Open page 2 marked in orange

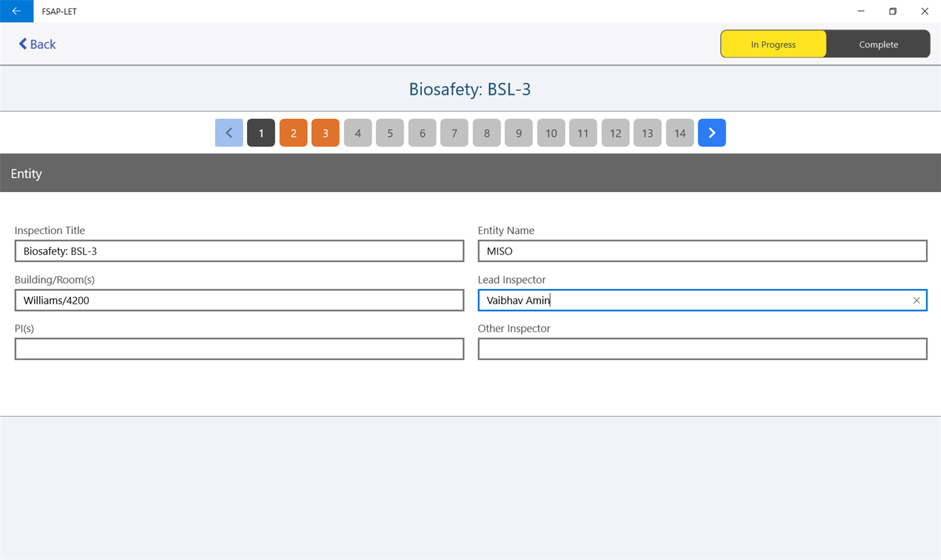pyautogui.click(x=293, y=132)
